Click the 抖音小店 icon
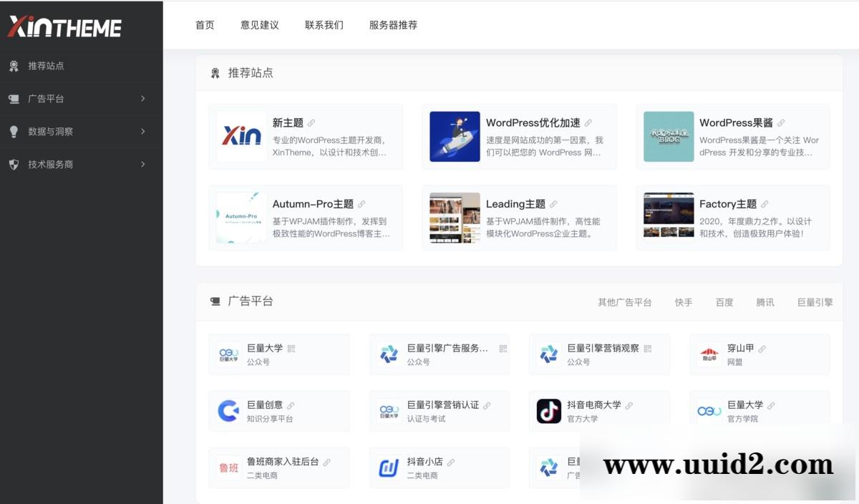859x504 pixels. click(x=387, y=467)
